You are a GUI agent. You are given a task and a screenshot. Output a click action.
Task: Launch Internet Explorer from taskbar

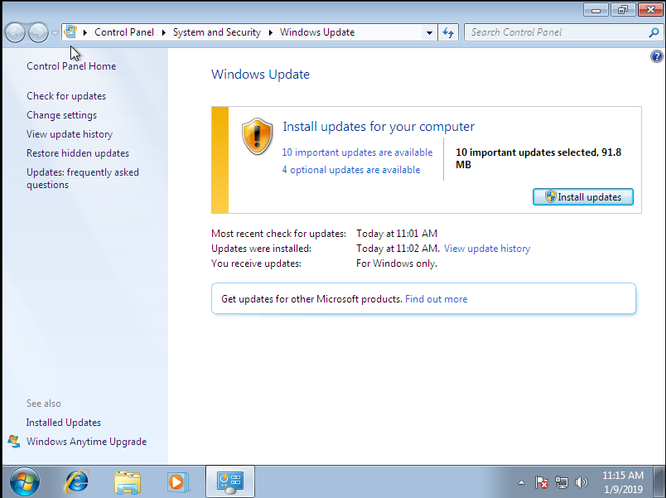tap(76, 482)
